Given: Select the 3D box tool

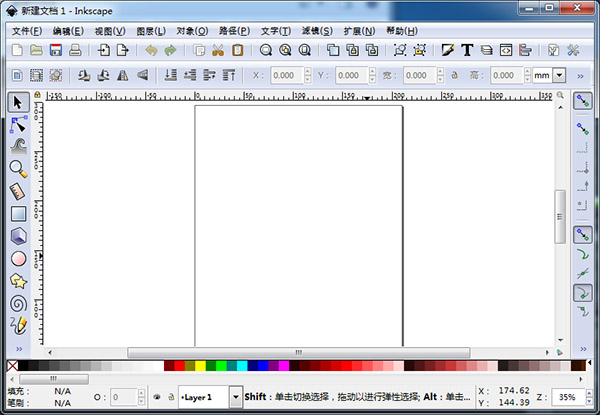Looking at the screenshot, I should [x=18, y=236].
